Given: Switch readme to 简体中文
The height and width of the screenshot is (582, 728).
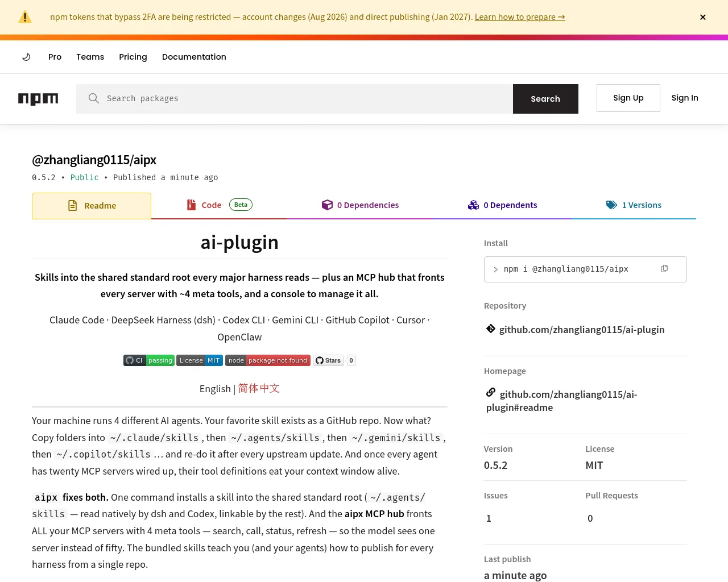Looking at the screenshot, I should (x=259, y=388).
